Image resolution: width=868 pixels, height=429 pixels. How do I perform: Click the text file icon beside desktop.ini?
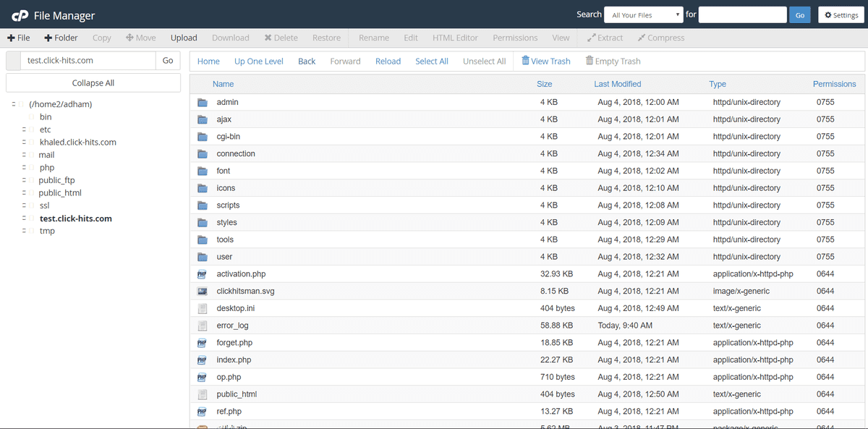203,308
